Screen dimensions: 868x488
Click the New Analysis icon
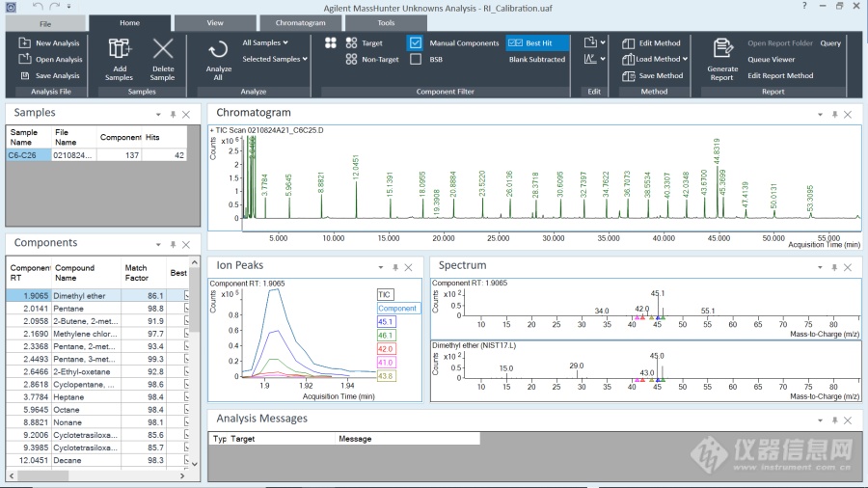[24, 42]
